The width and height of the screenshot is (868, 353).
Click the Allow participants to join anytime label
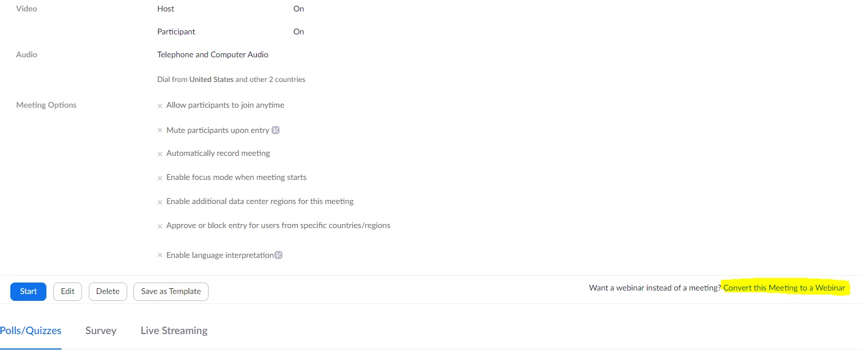(x=225, y=105)
